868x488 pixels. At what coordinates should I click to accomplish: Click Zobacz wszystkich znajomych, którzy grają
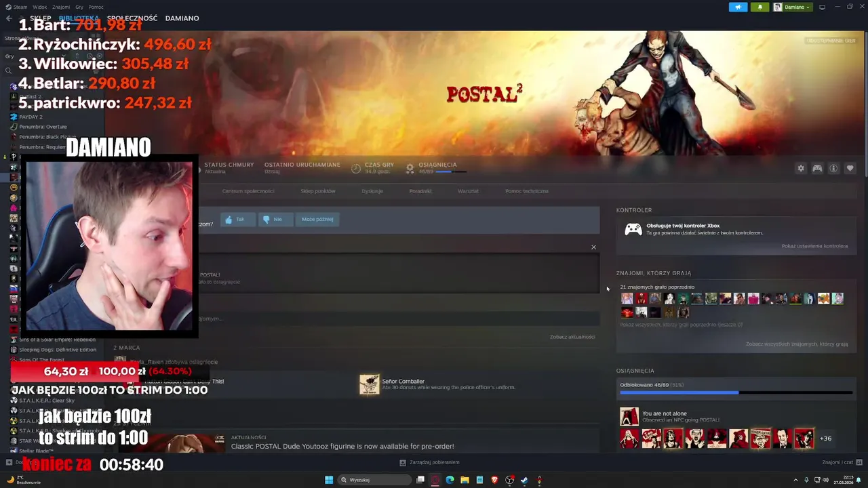[x=797, y=344]
